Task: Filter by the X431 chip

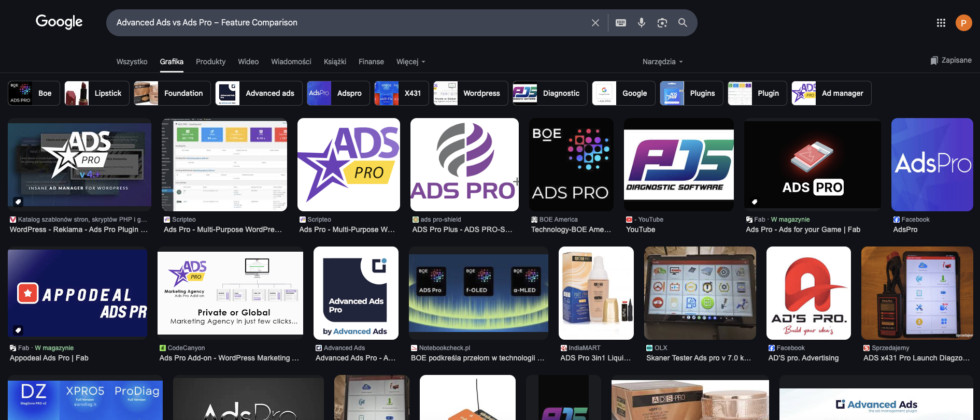Action: (402, 93)
